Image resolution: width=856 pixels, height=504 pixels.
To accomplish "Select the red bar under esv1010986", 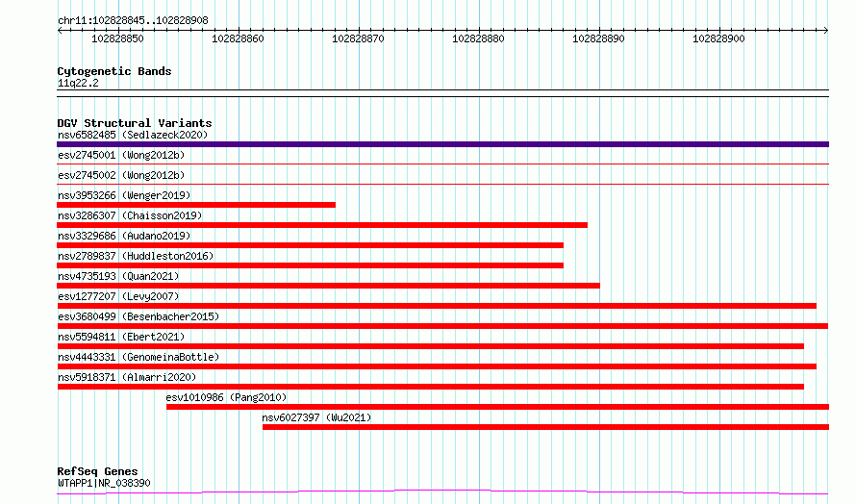I will click(498, 407).
